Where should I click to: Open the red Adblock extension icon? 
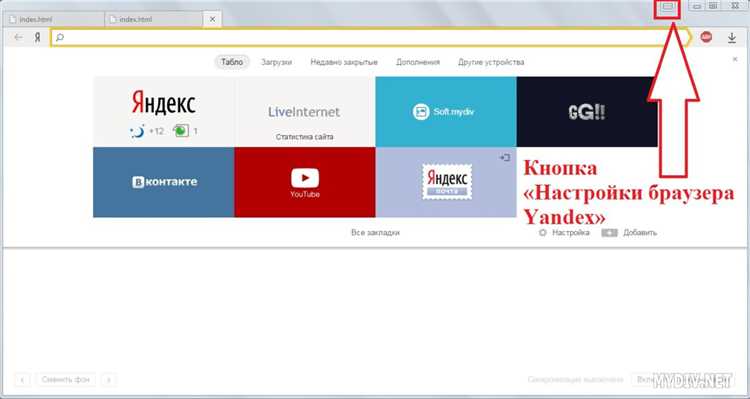click(706, 37)
